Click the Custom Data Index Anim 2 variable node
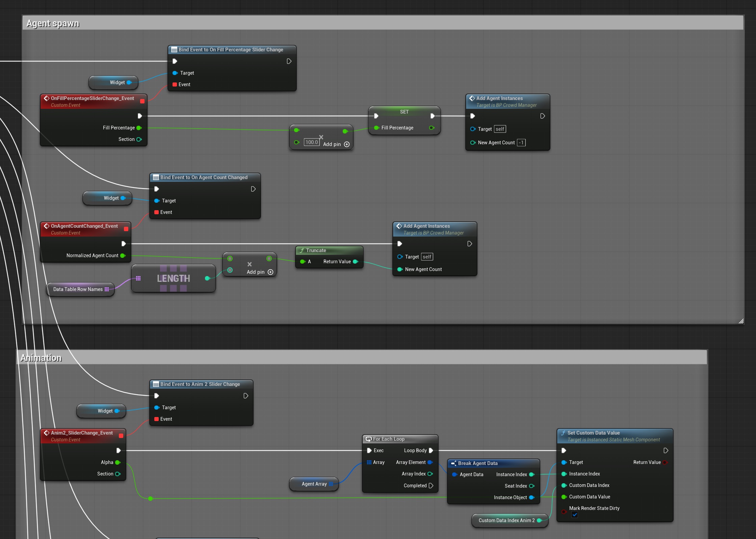Viewport: 756px width, 539px height. (510, 520)
